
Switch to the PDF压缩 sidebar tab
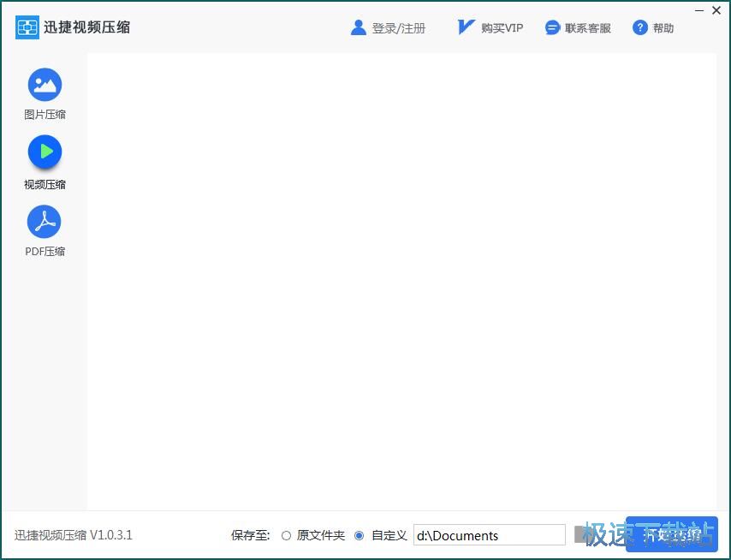[x=44, y=231]
